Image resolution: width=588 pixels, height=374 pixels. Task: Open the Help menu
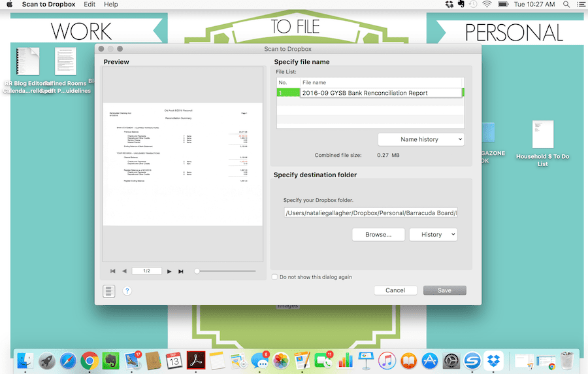110,4
